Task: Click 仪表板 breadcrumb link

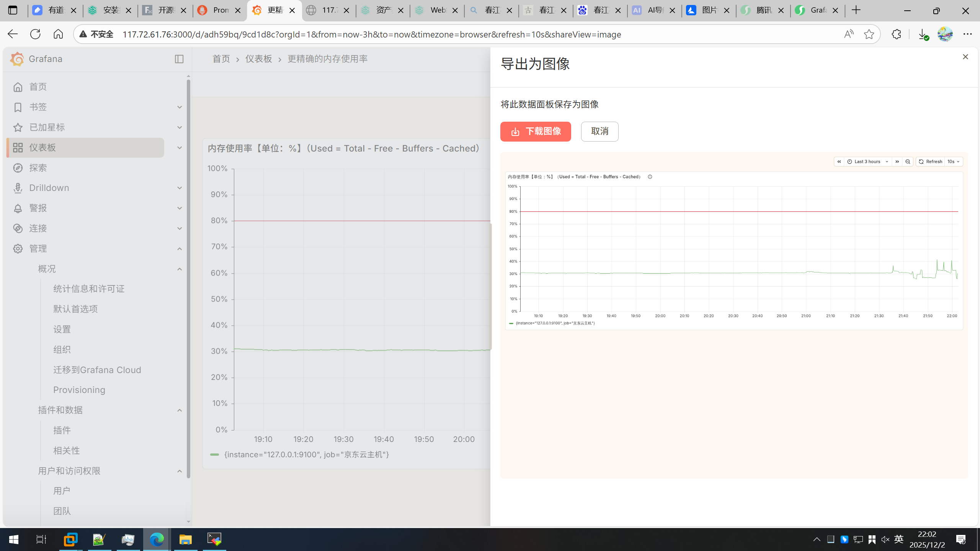Action: tap(259, 59)
